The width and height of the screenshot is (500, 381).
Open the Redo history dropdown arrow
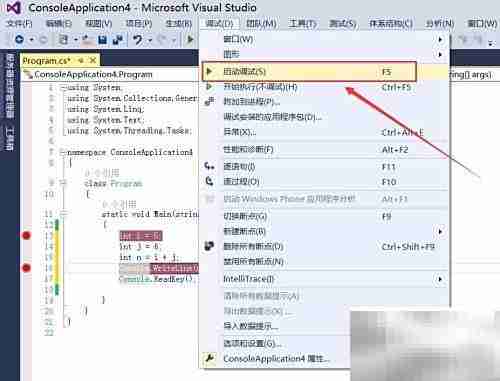tap(174, 40)
